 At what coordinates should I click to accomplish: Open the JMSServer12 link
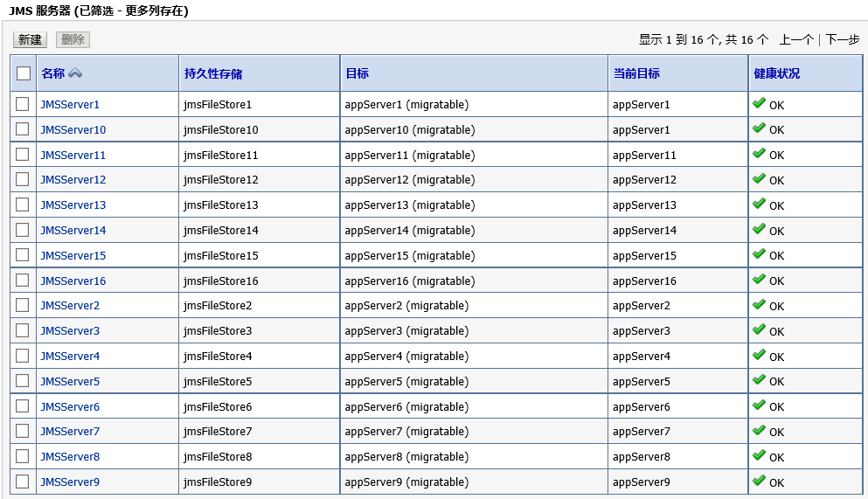(73, 180)
